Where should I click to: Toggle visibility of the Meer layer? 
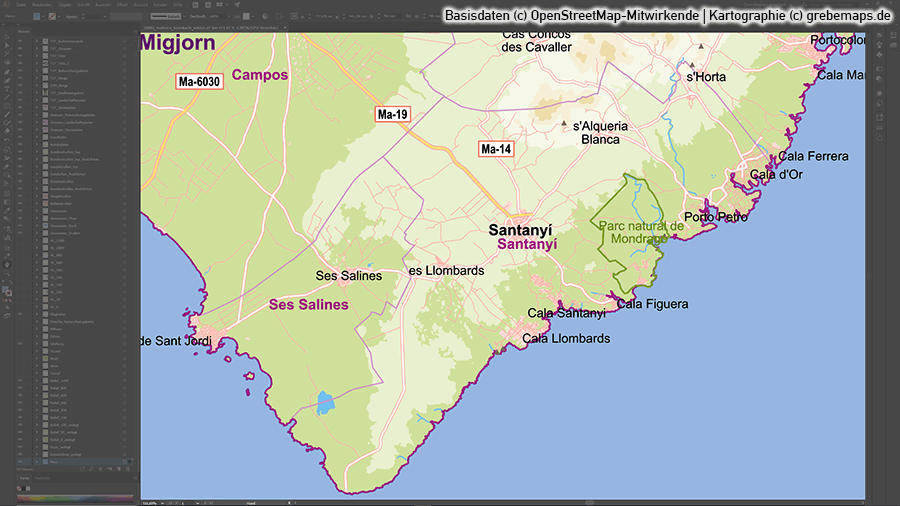pos(21,461)
